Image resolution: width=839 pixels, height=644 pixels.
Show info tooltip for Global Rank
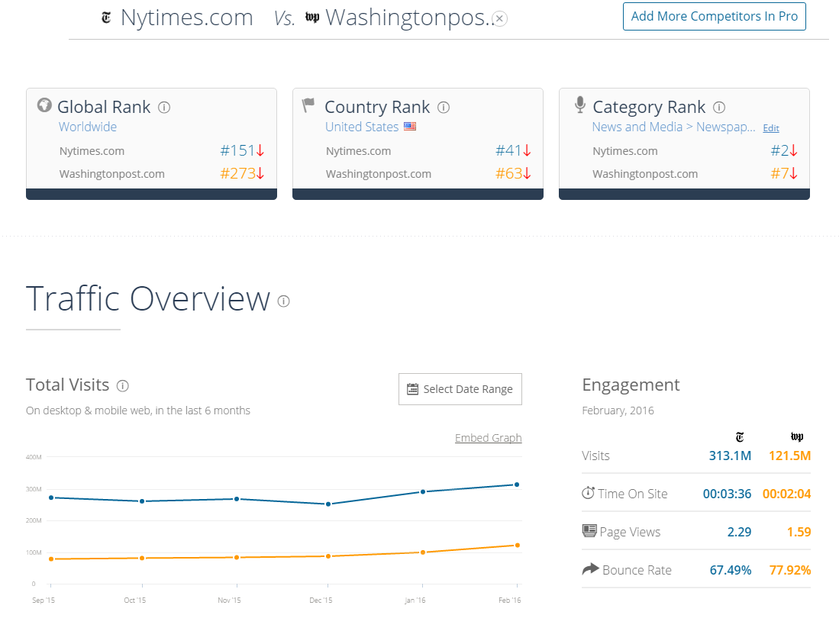tap(164, 108)
